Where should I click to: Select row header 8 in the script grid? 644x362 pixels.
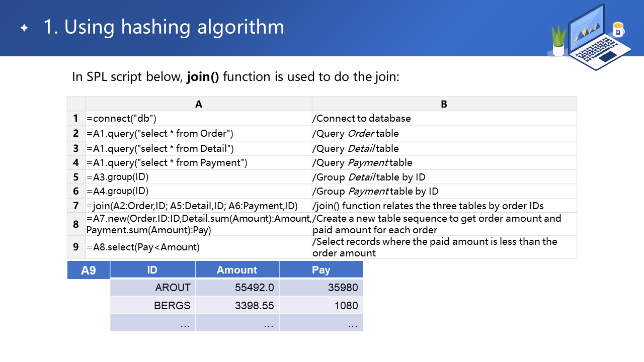pos(76,224)
